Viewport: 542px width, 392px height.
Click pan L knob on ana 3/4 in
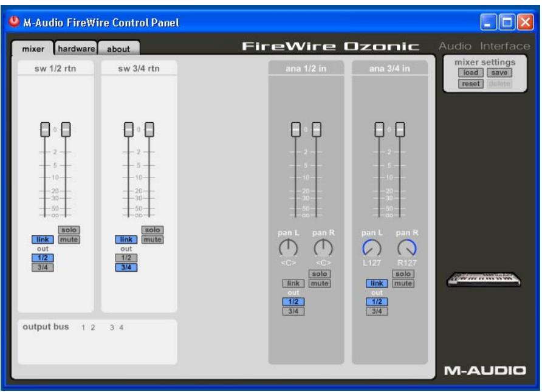pos(372,248)
